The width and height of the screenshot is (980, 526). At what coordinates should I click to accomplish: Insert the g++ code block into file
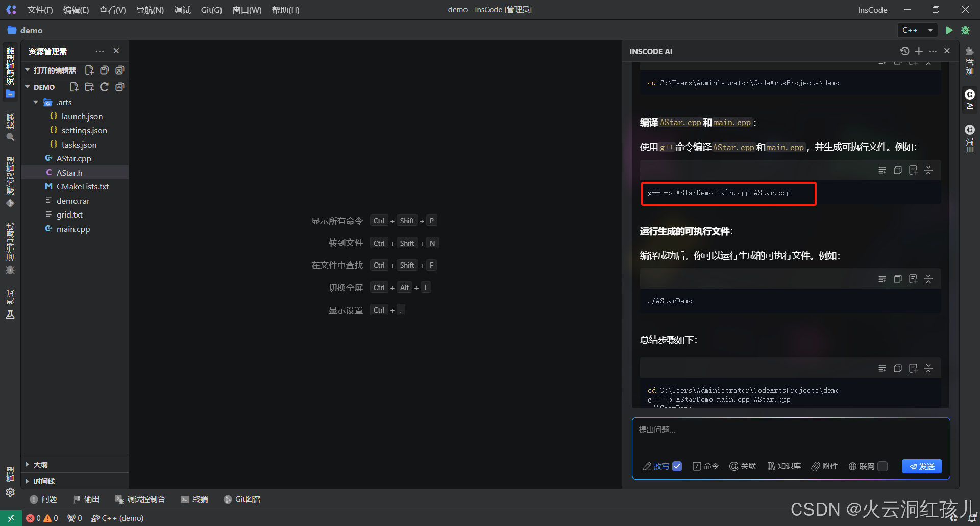tap(913, 170)
